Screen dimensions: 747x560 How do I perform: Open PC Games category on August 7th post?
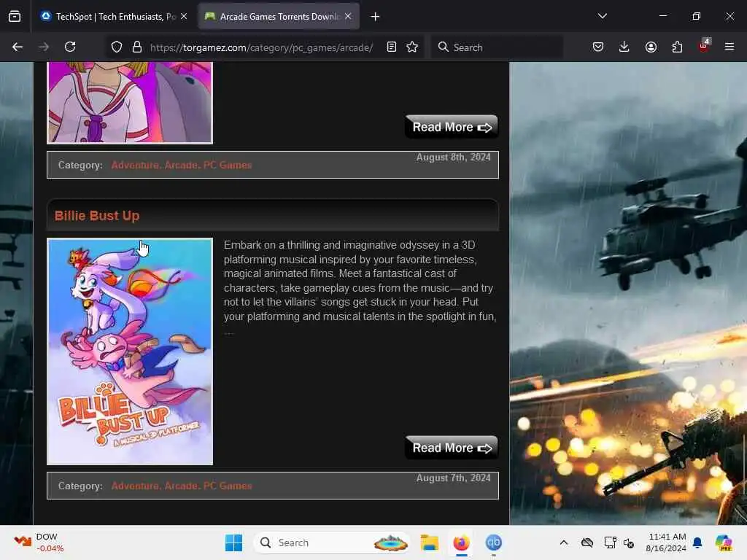tap(228, 486)
